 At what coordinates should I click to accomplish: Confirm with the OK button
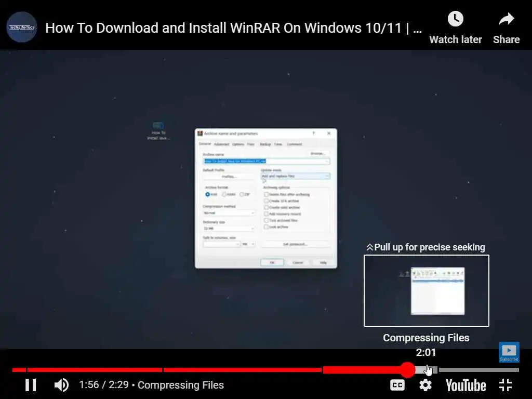point(272,262)
